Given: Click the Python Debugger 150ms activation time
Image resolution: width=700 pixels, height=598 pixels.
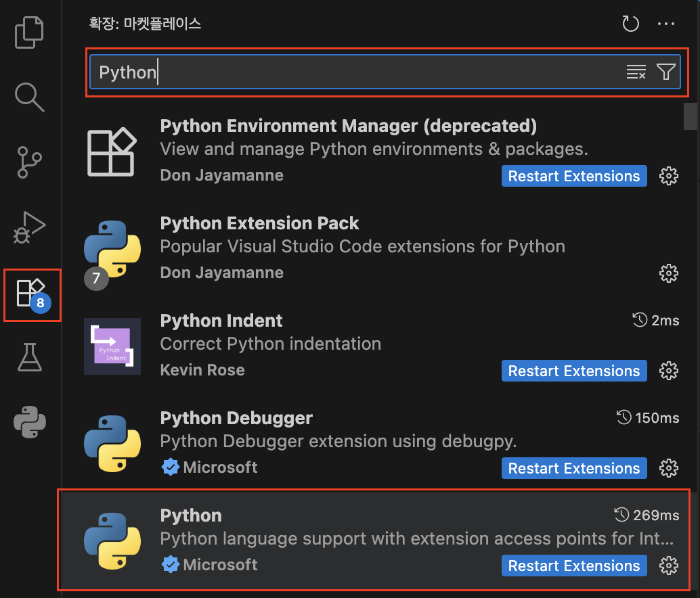Looking at the screenshot, I should point(648,417).
